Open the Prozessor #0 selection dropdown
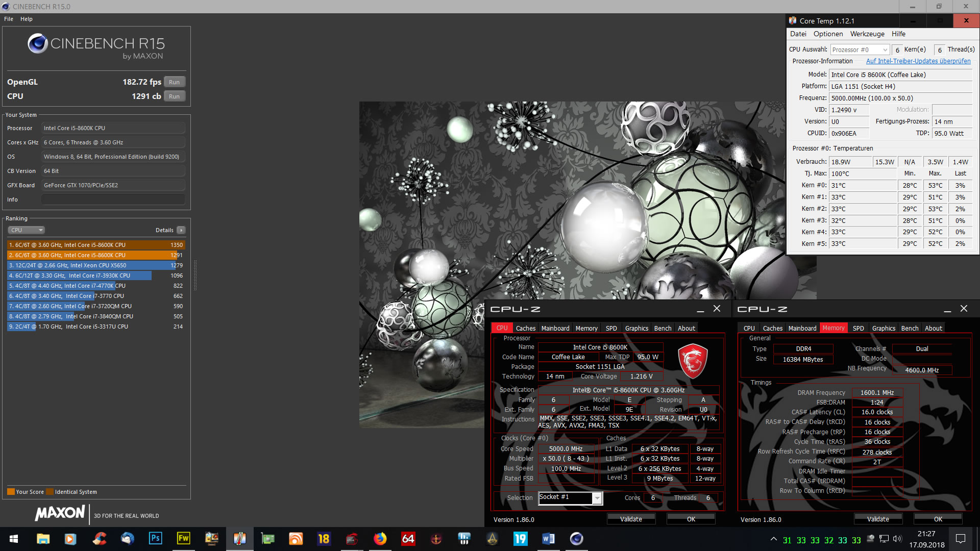The width and height of the screenshot is (980, 551). pyautogui.click(x=860, y=49)
